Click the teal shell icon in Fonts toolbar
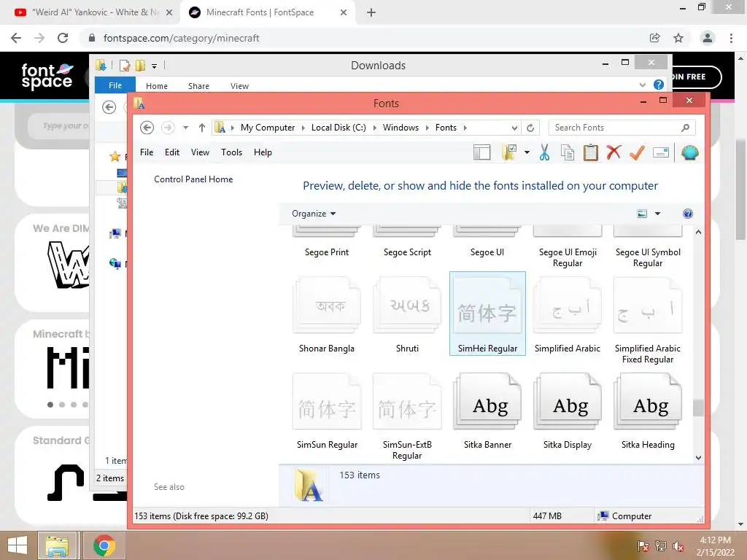 tap(690, 152)
